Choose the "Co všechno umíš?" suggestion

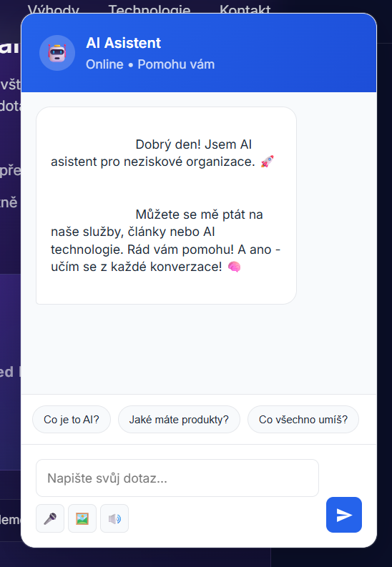(303, 420)
